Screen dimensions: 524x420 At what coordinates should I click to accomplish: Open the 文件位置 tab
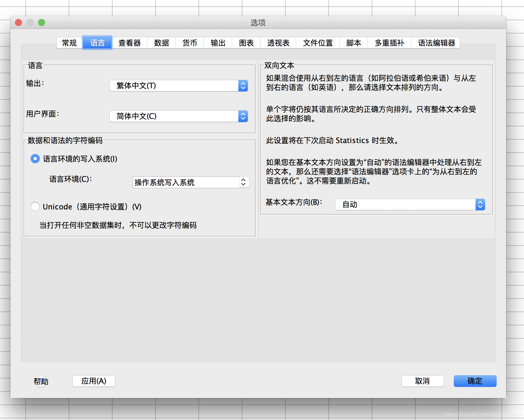click(x=318, y=43)
